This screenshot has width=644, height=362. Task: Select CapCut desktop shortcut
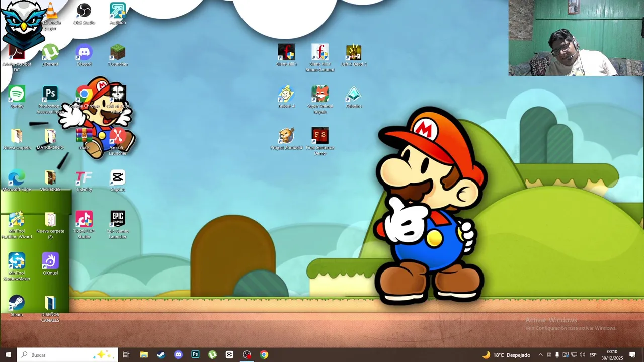coord(118,180)
